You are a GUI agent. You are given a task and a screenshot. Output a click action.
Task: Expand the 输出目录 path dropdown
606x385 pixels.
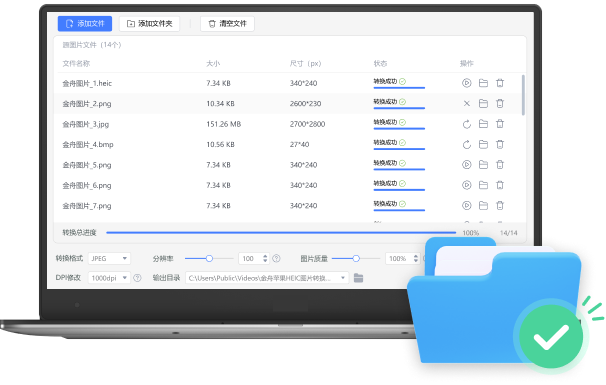(x=342, y=278)
